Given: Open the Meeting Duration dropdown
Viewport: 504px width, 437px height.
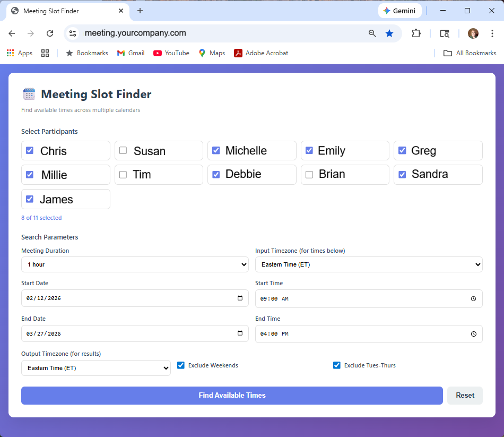Looking at the screenshot, I should (135, 264).
